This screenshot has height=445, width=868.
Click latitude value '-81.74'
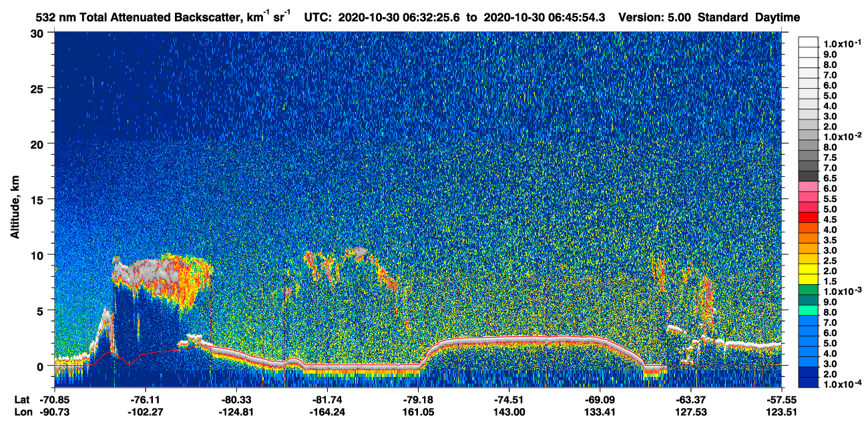tap(327, 400)
